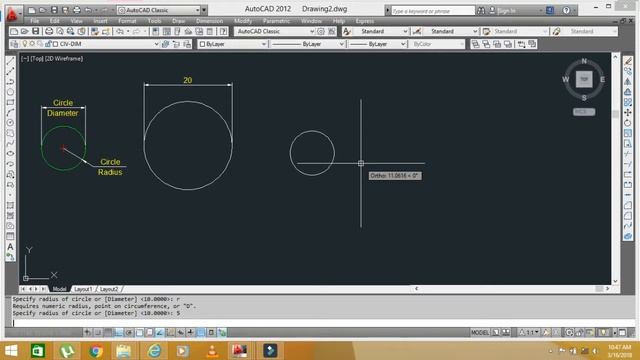
Task: Open the Text Style Standard dropdown
Action: click(x=405, y=31)
